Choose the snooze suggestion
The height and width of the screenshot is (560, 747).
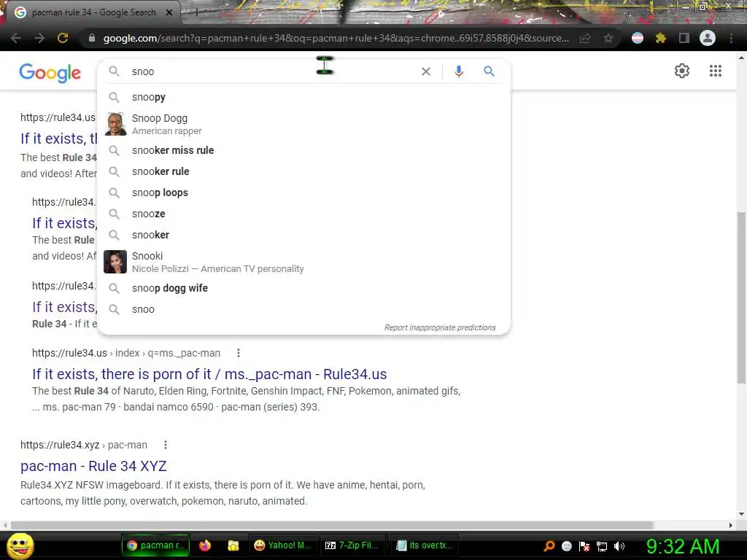(304, 214)
